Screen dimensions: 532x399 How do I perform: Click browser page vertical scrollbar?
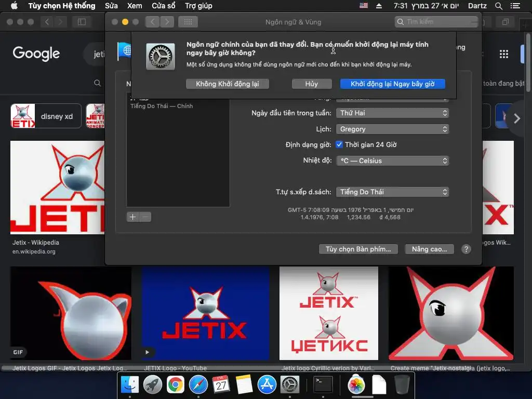point(528,63)
